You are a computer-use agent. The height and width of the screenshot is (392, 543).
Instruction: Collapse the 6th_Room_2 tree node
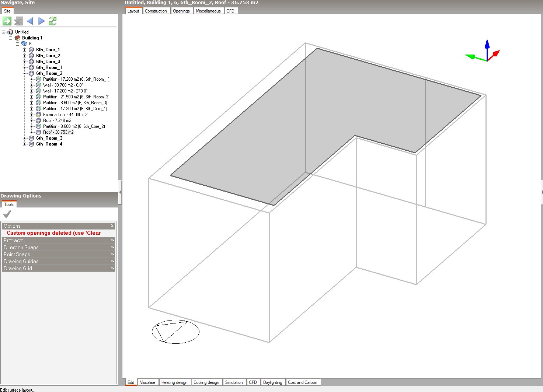click(x=25, y=73)
